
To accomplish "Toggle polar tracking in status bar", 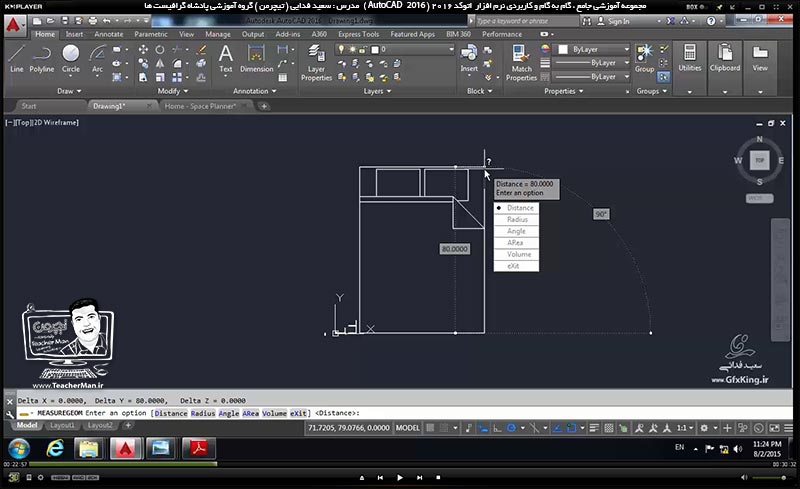I will click(x=511, y=428).
